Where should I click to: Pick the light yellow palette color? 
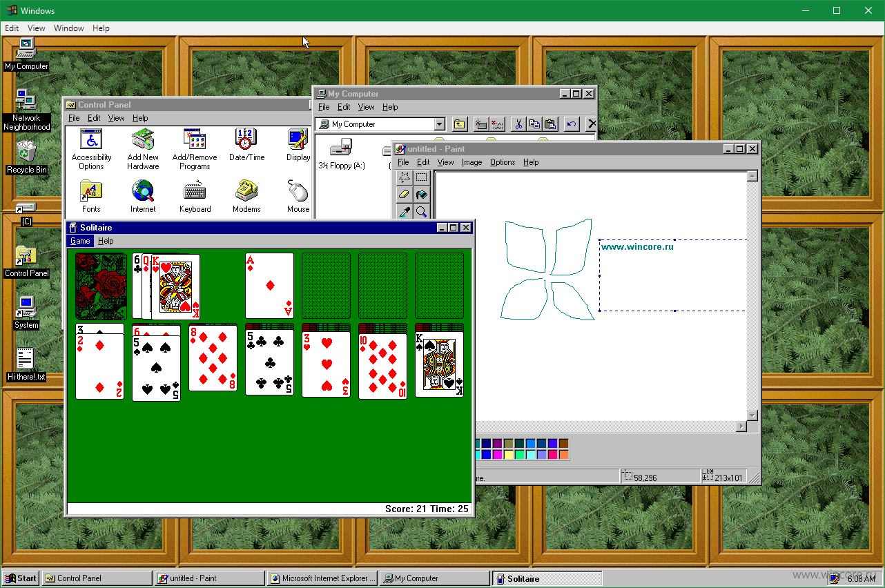pos(509,454)
